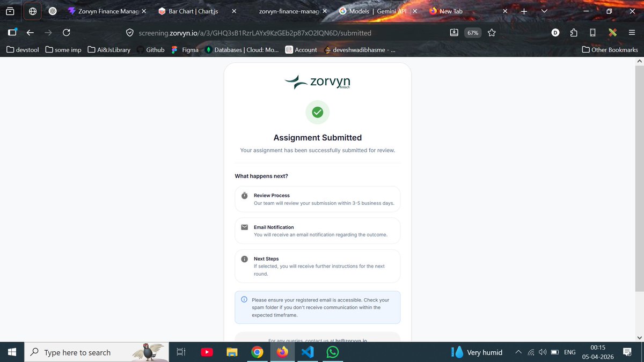Open the Windows Start menu

coord(12,352)
